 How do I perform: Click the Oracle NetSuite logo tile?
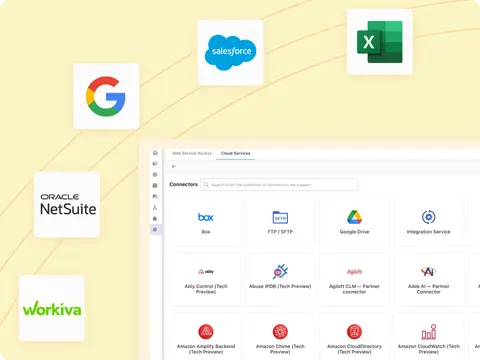(x=67, y=205)
